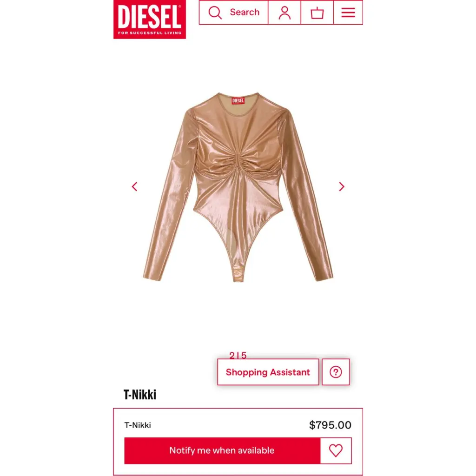This screenshot has height=476, width=476.
Task: Click the Diesel logo to go home
Action: coord(149,19)
